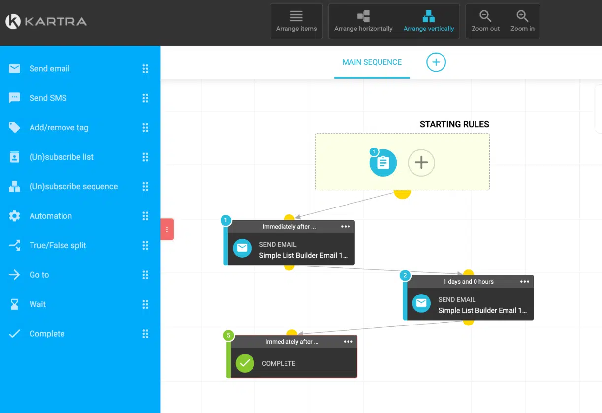The image size is (602, 413).
Task: Click the Automation gear icon
Action: point(14,216)
